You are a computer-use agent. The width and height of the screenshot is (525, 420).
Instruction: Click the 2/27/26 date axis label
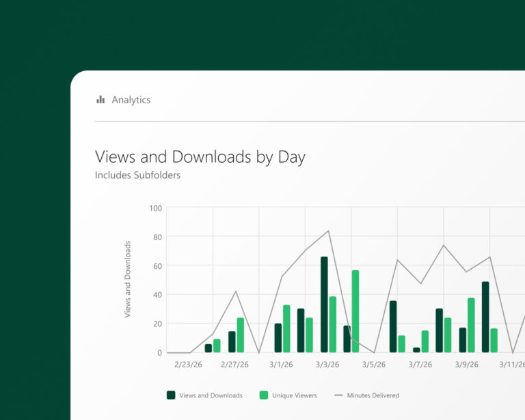234,365
